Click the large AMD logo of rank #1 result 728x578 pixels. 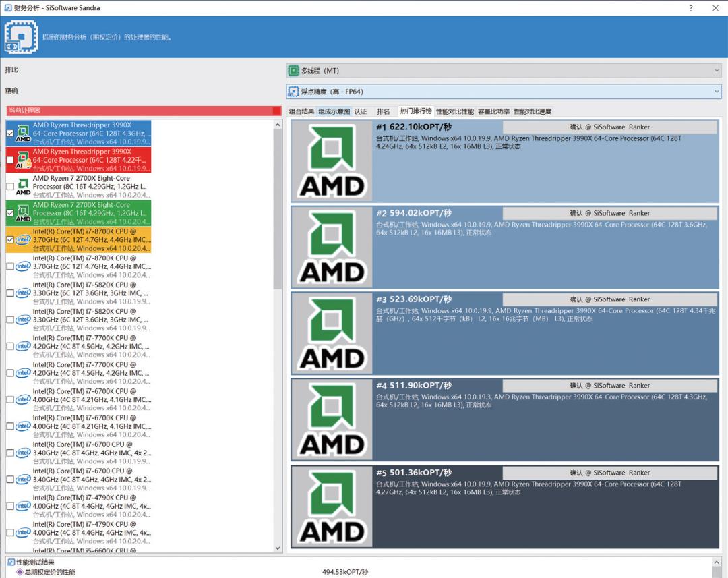[x=332, y=161]
